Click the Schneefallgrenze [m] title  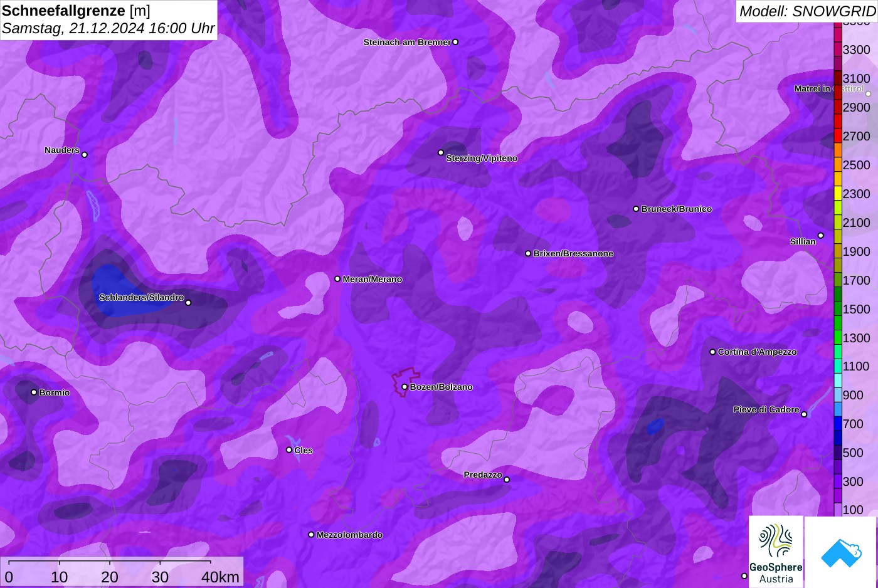76,11
